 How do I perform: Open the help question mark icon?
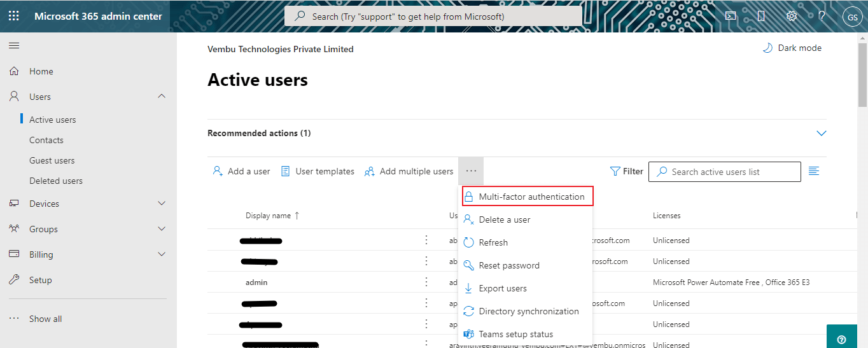(x=822, y=16)
